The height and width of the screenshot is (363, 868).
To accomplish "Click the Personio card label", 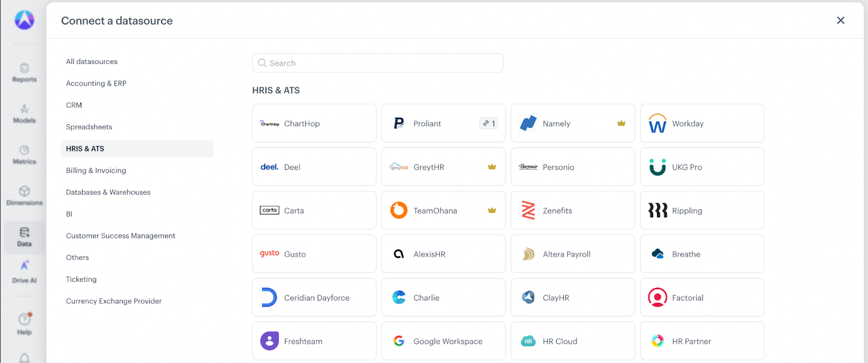I will (558, 167).
